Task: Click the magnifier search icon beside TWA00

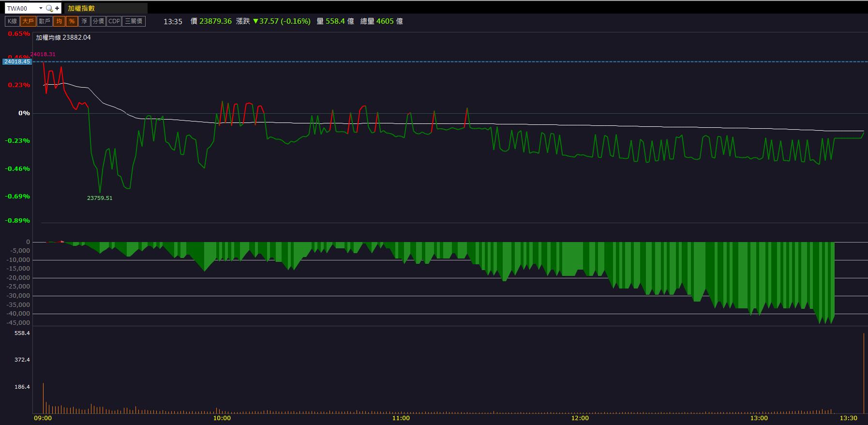Action: click(x=49, y=8)
